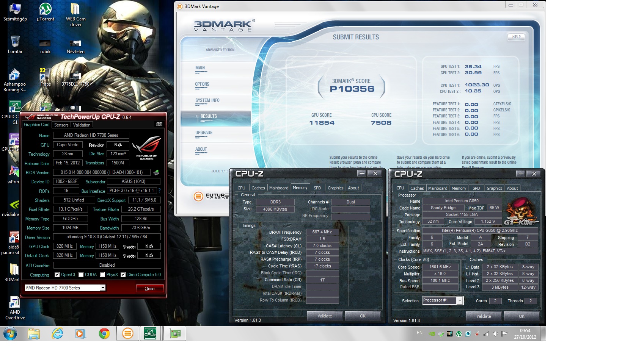Switch to the Validation tab in GPU-Z
The height and width of the screenshot is (347, 644).
[x=82, y=125]
